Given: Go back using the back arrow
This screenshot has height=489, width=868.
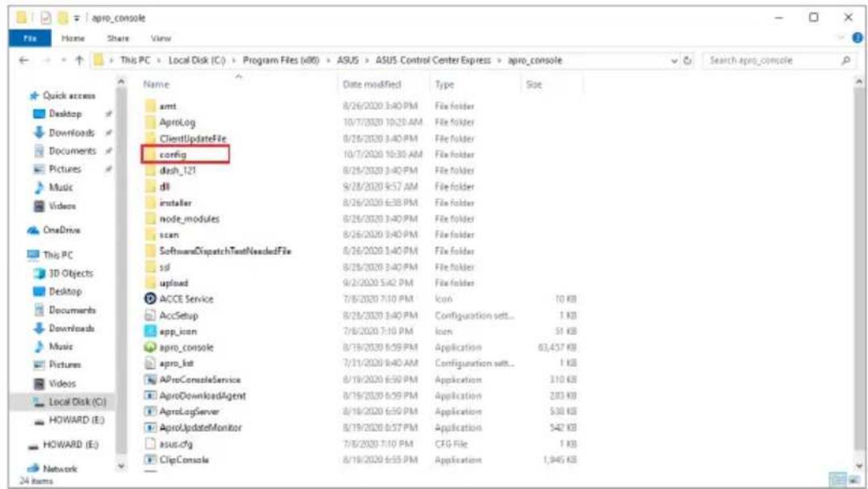Looking at the screenshot, I should pos(24,61).
